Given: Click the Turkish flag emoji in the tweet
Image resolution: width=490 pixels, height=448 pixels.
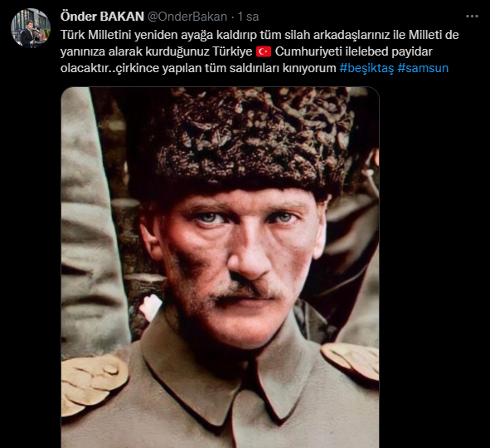Looking at the screenshot, I should [x=264, y=51].
